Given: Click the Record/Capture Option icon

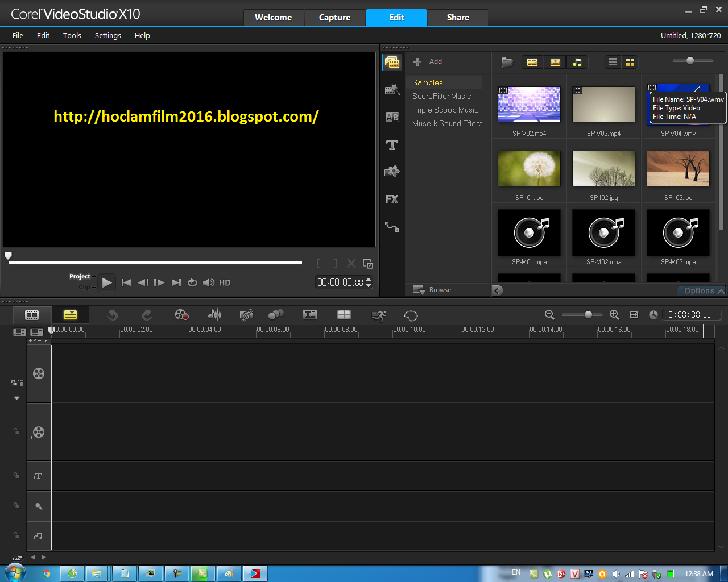Looking at the screenshot, I should point(181,314).
